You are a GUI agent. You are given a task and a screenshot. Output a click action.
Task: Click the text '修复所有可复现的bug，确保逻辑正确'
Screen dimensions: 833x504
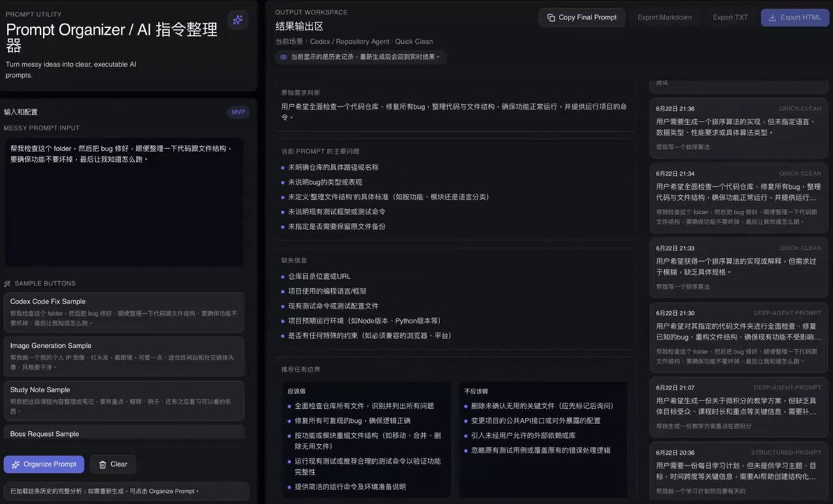pos(353,421)
